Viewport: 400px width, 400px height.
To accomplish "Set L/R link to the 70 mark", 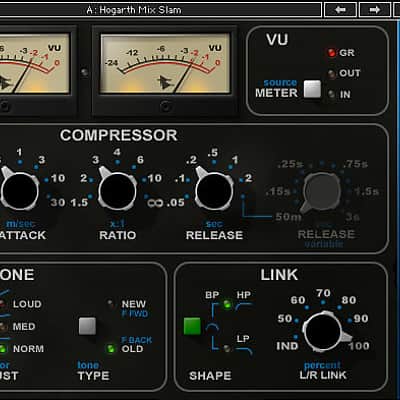I will [323, 293].
